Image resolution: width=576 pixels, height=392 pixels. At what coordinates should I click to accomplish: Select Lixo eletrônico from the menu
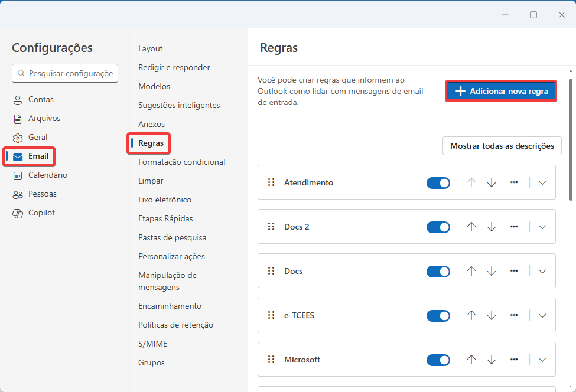[165, 200]
